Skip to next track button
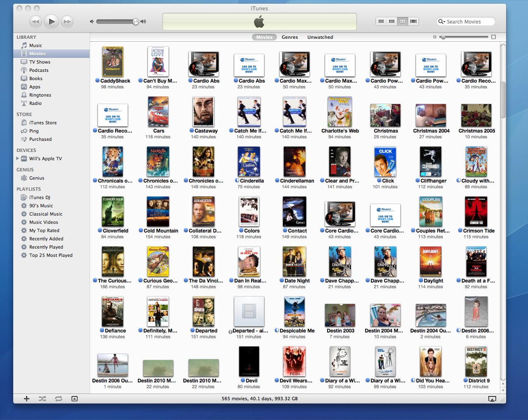 click(x=67, y=21)
